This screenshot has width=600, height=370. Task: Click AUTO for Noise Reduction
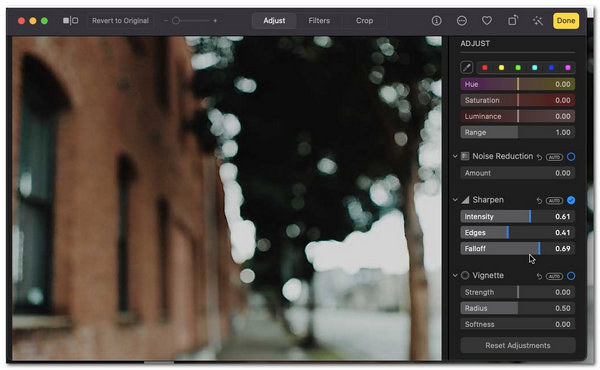point(554,157)
